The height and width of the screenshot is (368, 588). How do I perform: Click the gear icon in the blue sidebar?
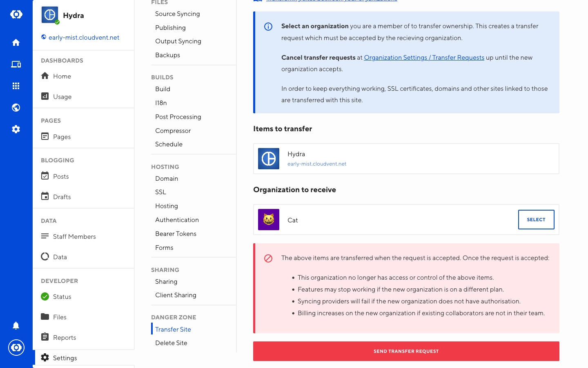point(16,129)
